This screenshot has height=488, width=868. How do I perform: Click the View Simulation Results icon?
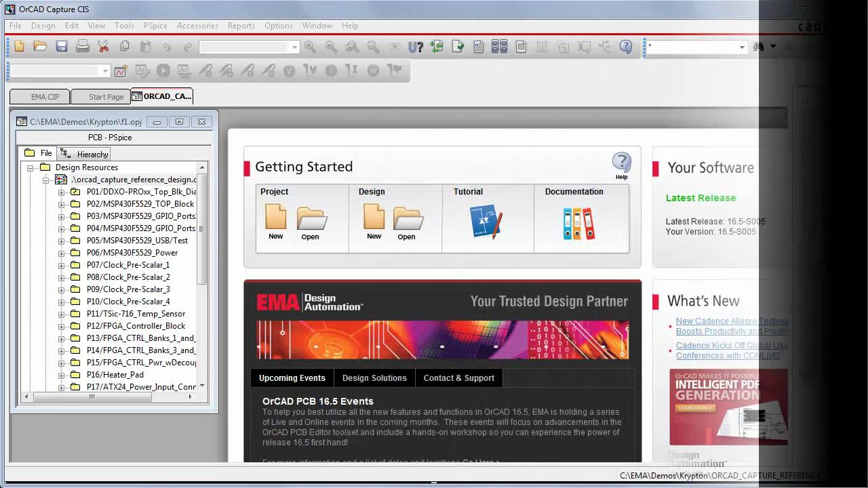point(184,70)
